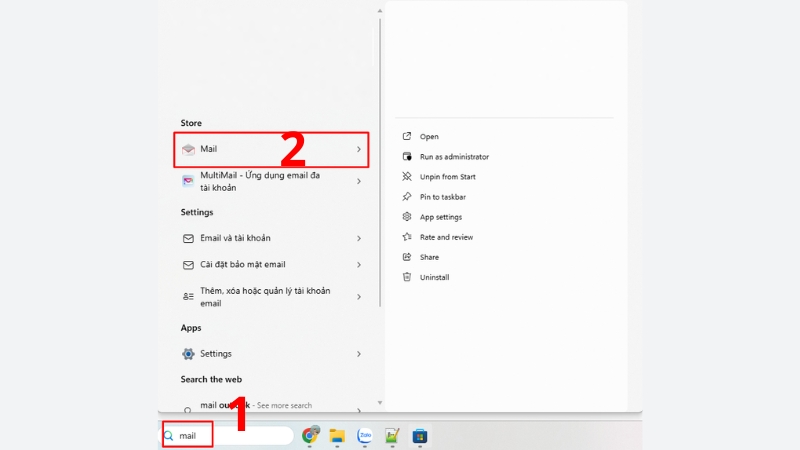Expand the Cài đặt bảo mật email chevron

point(359,265)
